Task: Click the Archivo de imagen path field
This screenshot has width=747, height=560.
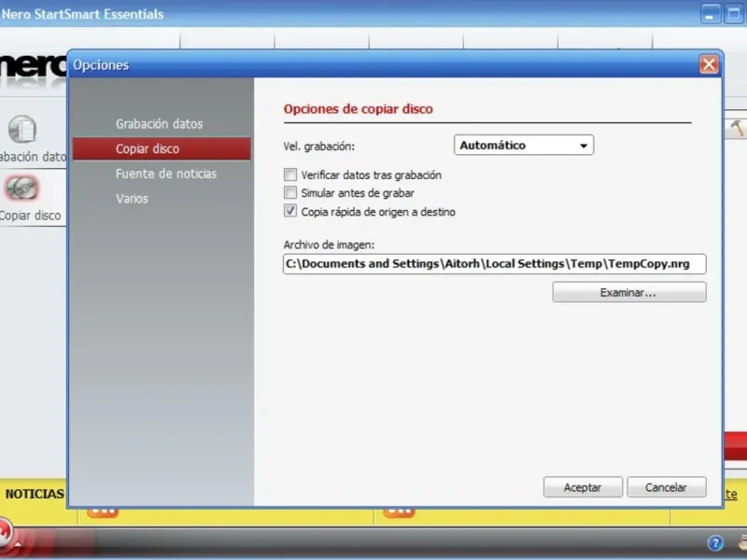Action: 495,264
